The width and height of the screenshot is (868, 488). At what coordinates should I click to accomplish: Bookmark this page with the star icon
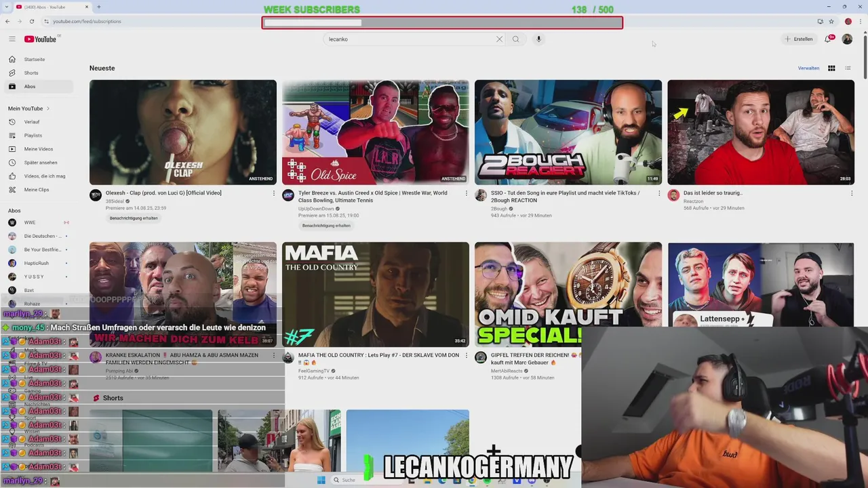(x=831, y=22)
